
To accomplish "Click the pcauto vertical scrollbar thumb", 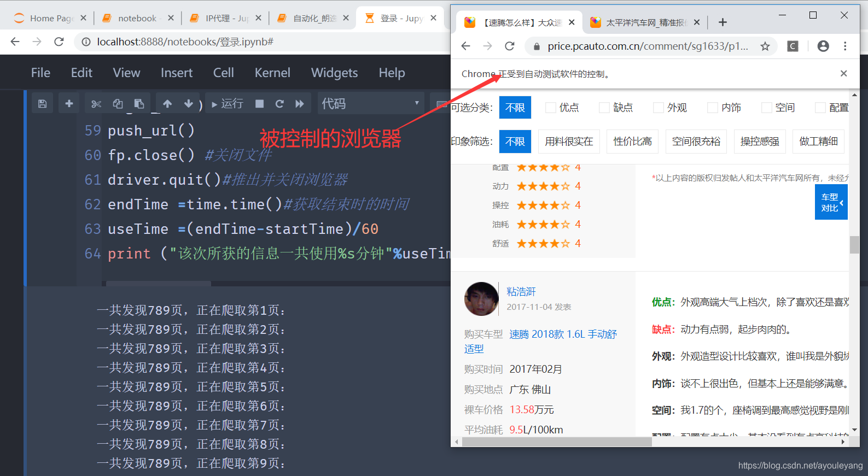I will coord(854,245).
